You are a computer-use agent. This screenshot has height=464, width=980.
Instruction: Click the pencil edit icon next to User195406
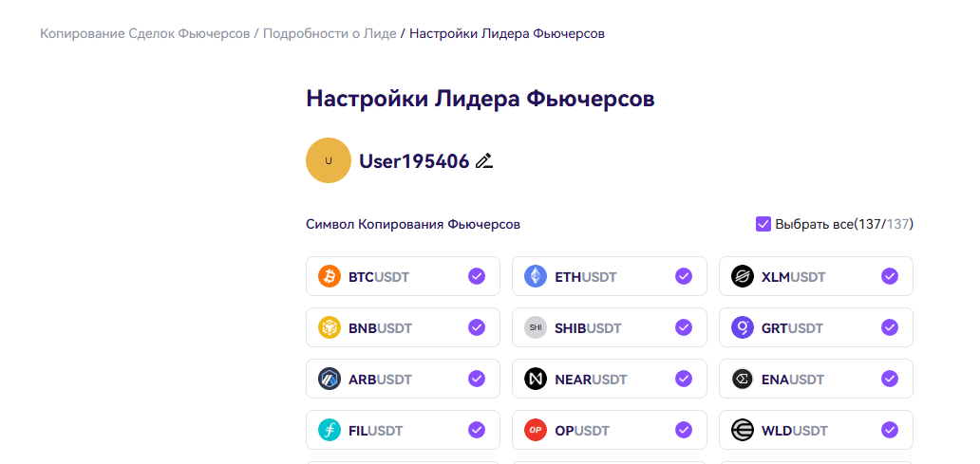[484, 160]
